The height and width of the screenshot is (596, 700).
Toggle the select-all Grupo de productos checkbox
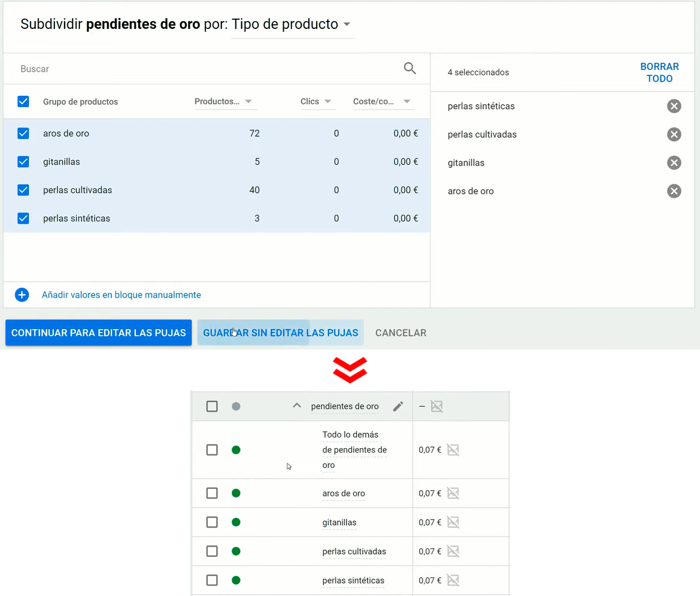[23, 102]
